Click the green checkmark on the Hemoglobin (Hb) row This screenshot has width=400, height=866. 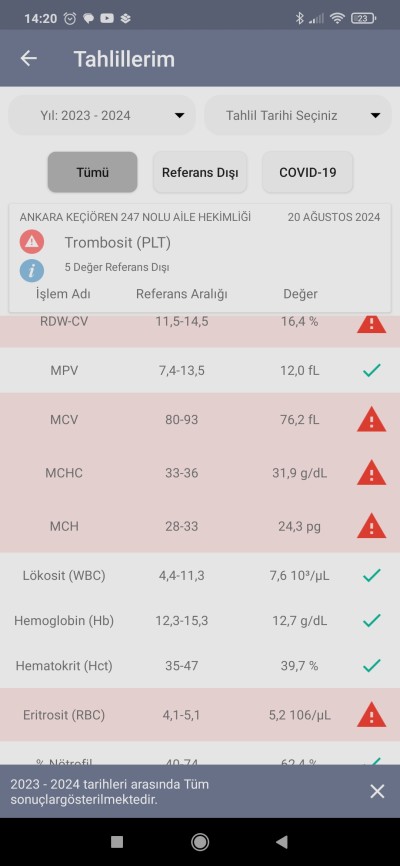click(372, 620)
